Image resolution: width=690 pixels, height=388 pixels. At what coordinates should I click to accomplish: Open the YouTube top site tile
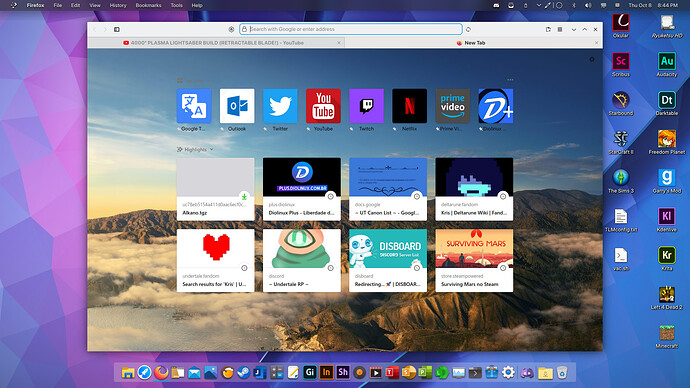(x=323, y=106)
